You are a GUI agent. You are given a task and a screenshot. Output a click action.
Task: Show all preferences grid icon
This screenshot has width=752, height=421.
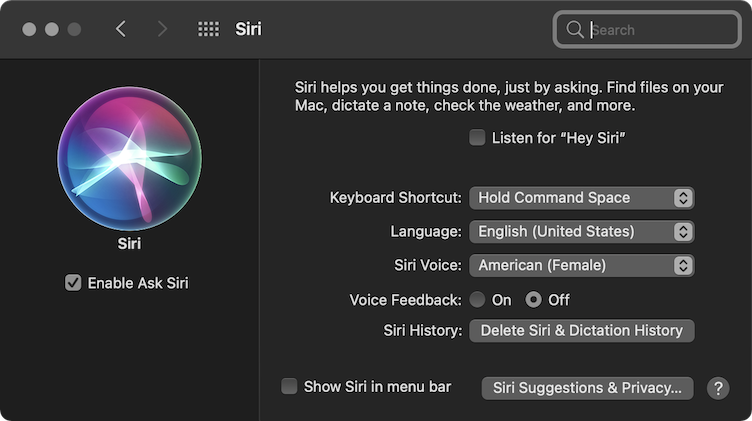point(209,29)
